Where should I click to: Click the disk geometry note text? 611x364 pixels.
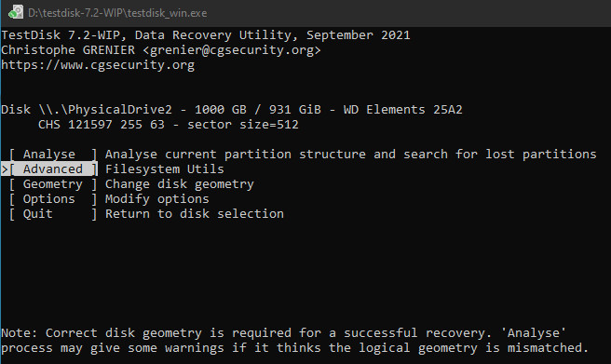coord(294,340)
